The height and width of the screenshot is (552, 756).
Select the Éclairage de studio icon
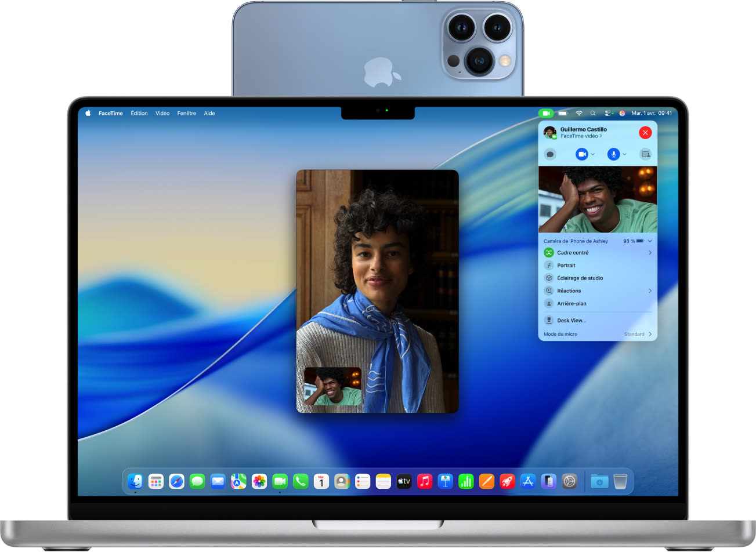548,278
